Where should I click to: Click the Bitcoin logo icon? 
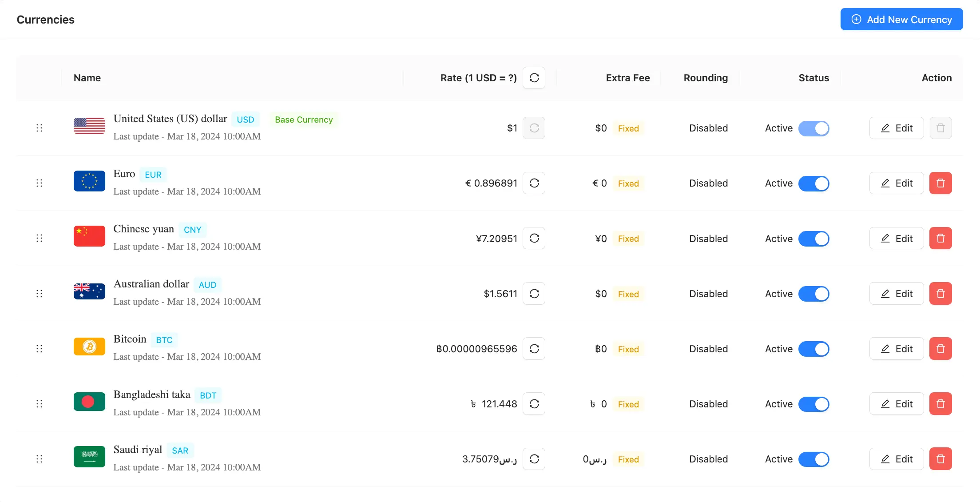click(89, 347)
